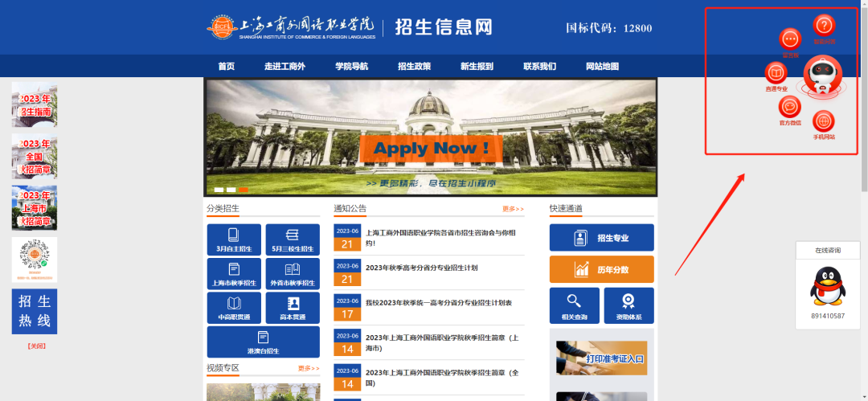Open notice 2023年秋季高考分省分专业招生计划
Image resolution: width=868 pixels, height=401 pixels.
pyautogui.click(x=421, y=268)
